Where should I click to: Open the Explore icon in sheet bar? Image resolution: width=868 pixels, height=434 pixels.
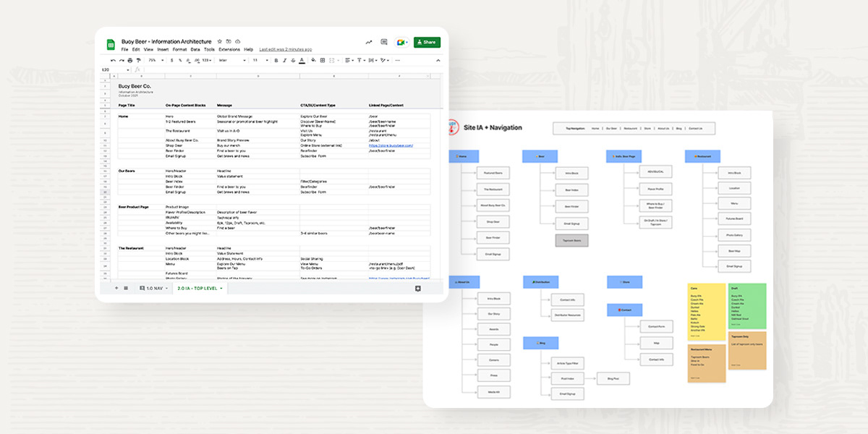pyautogui.click(x=417, y=288)
